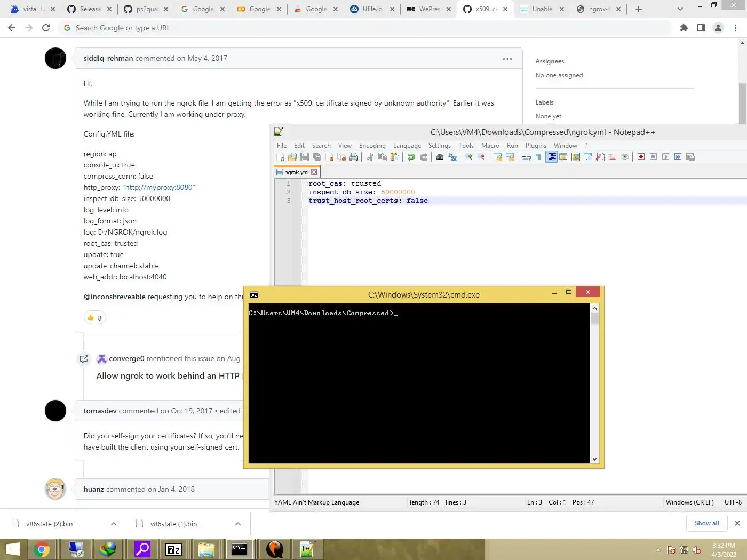Viewport: 747px width, 560px height.
Task: Click the Chrome address bar
Action: click(365, 28)
